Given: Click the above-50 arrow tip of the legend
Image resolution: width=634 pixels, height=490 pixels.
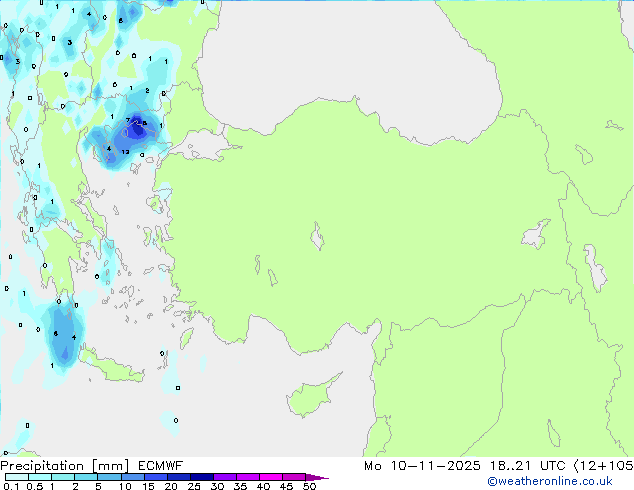Looking at the screenshot, I should click(317, 477).
